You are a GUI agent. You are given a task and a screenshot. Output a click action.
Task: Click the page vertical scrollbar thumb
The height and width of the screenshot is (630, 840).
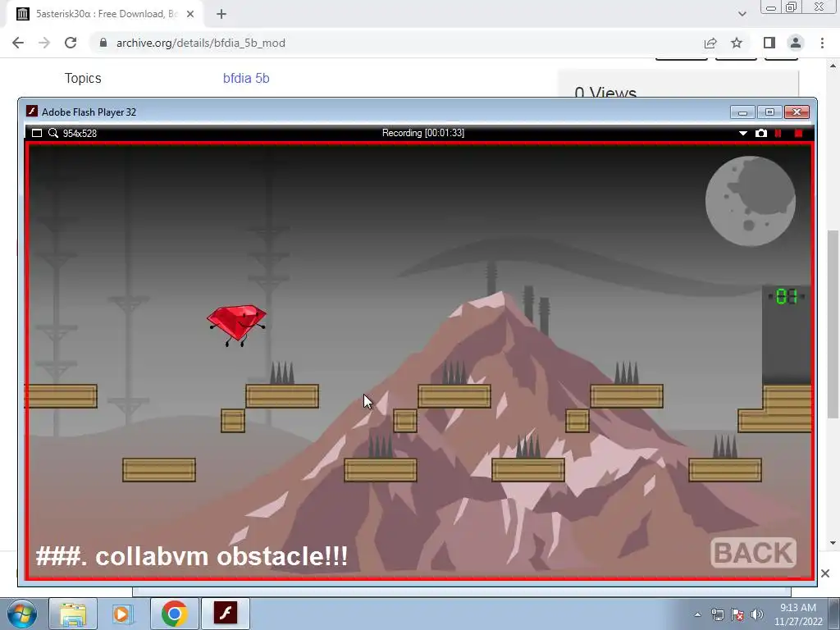(x=833, y=325)
